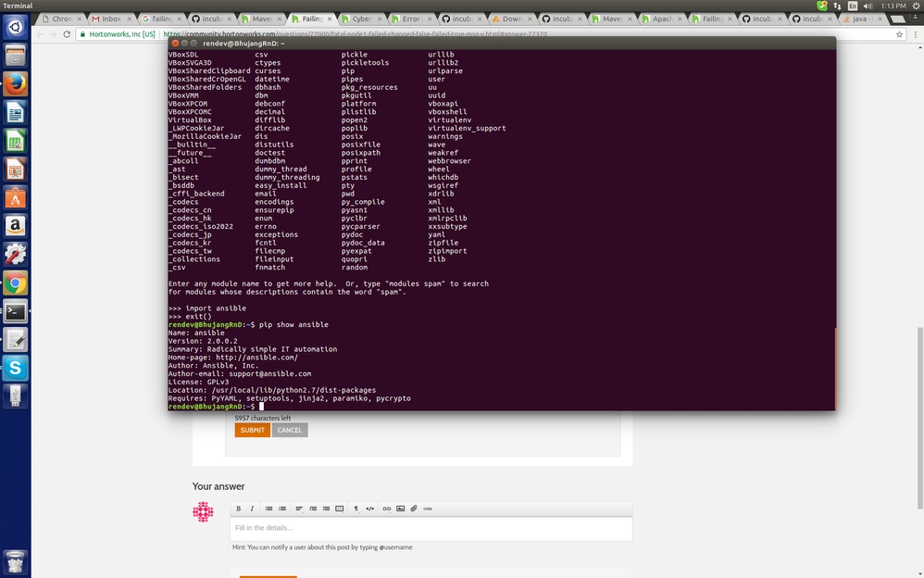
Task: Insert a table in answer editor
Action: (340, 509)
